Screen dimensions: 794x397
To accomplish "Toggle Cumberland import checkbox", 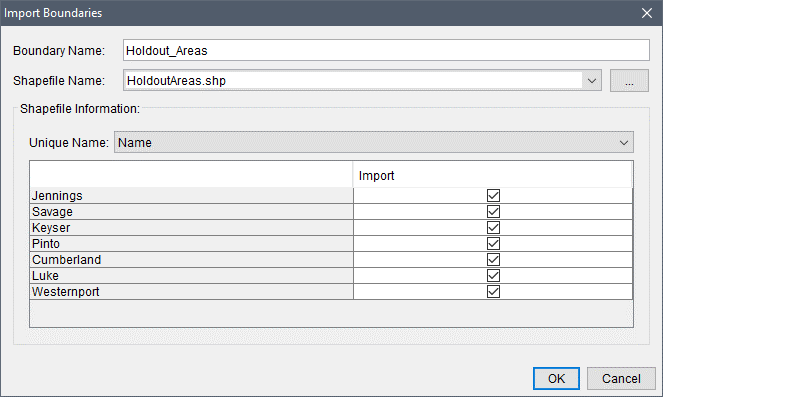I will 493,259.
